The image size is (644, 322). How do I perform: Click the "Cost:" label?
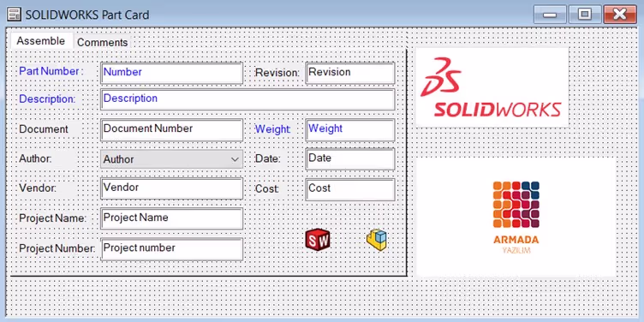pyautogui.click(x=267, y=189)
